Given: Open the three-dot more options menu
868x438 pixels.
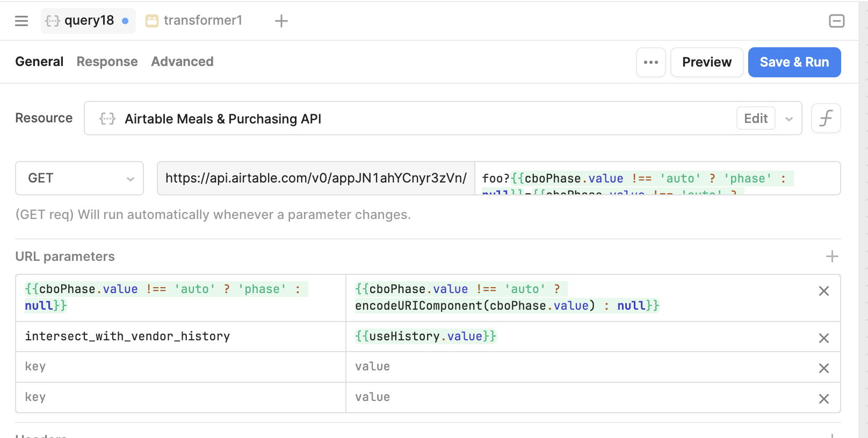Looking at the screenshot, I should coord(651,62).
